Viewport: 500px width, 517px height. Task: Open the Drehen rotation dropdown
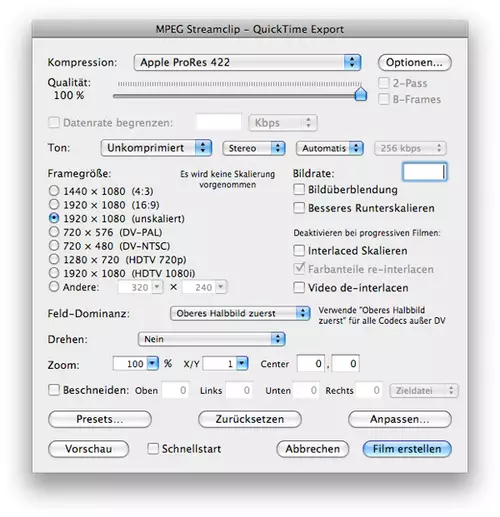click(x=211, y=339)
